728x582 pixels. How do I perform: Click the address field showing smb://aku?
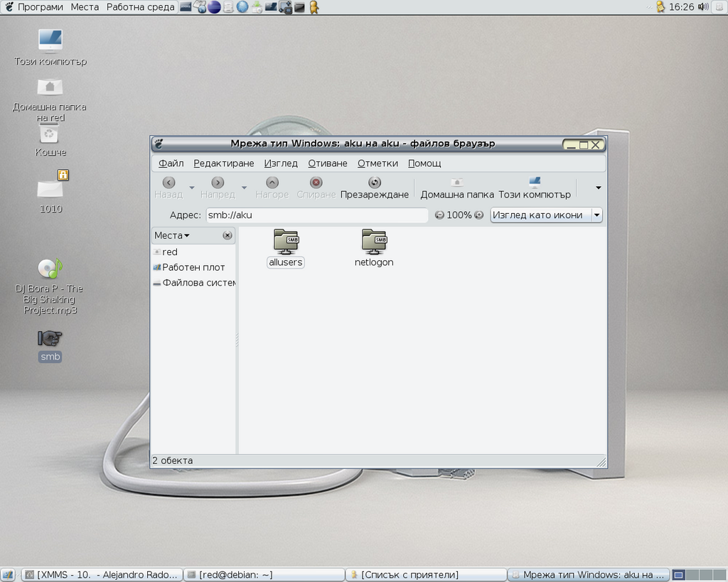[316, 215]
